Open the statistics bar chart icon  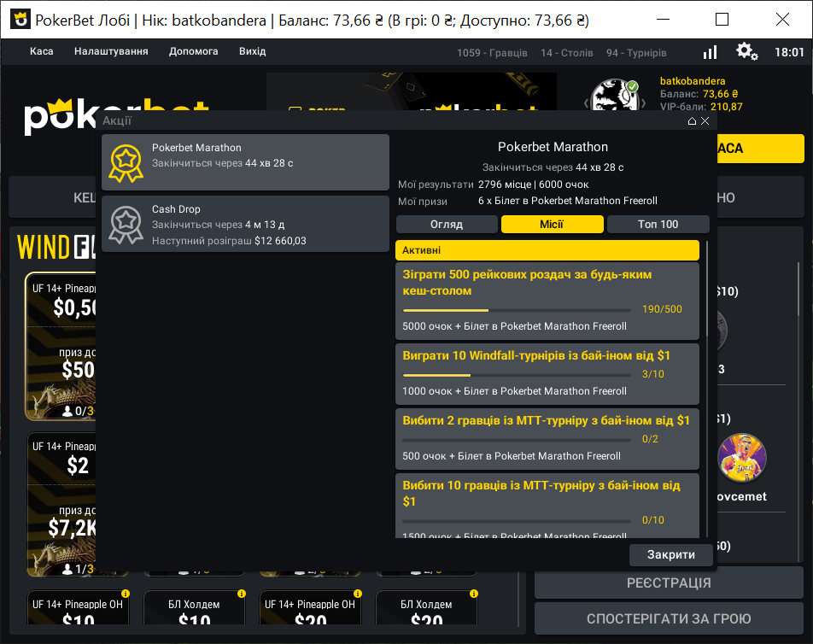[710, 52]
